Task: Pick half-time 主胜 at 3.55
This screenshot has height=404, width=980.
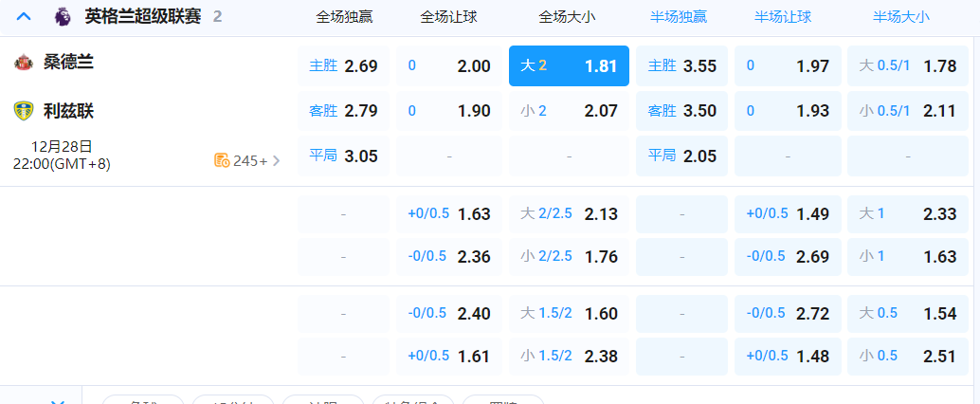Action: pyautogui.click(x=681, y=65)
